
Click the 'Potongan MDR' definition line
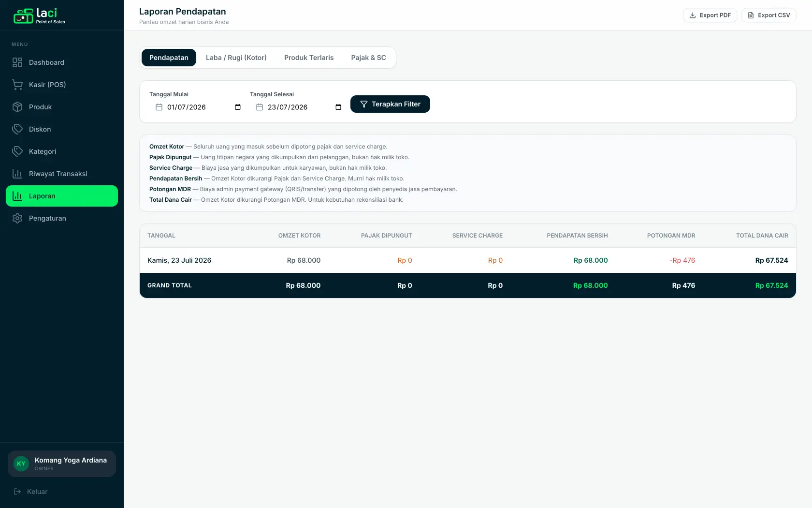tap(303, 189)
